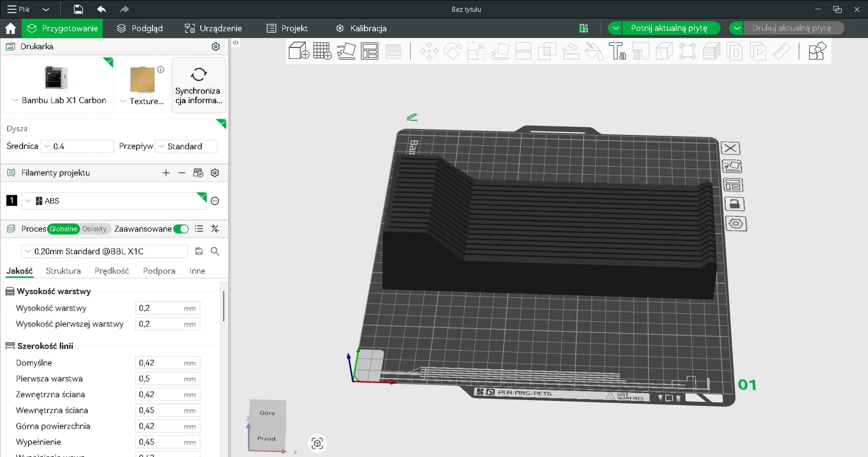This screenshot has width=868, height=457.
Task: Click the Assembly view puzzle icon
Action: (817, 51)
